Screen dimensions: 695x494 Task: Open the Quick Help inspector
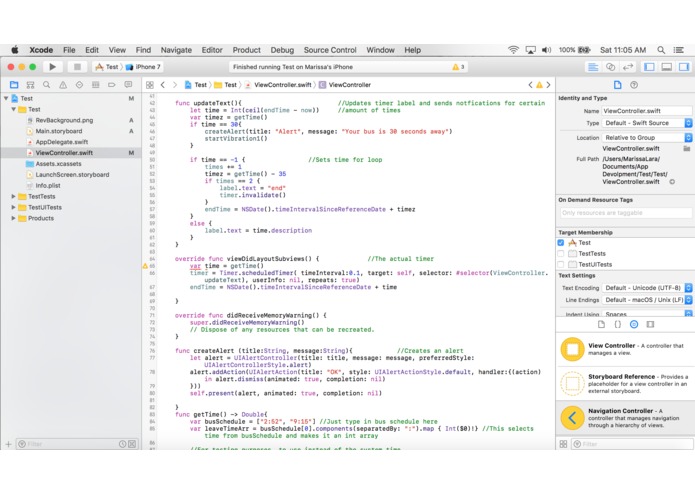click(x=634, y=85)
